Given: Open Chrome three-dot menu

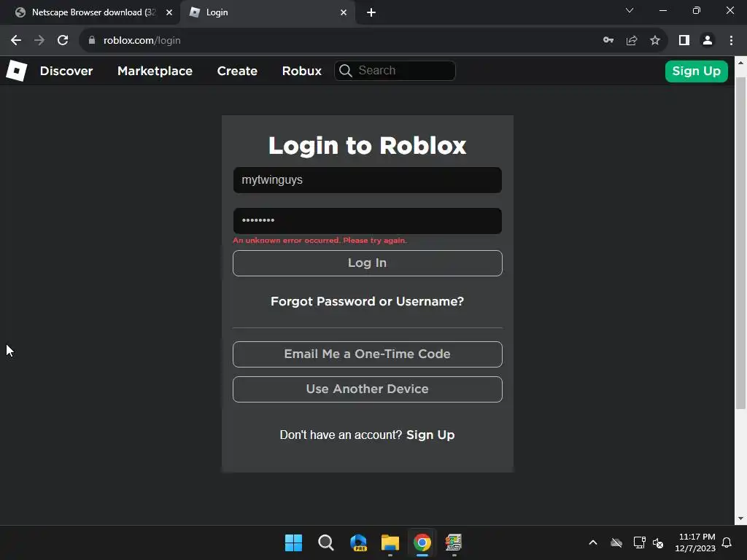Looking at the screenshot, I should pos(731,41).
